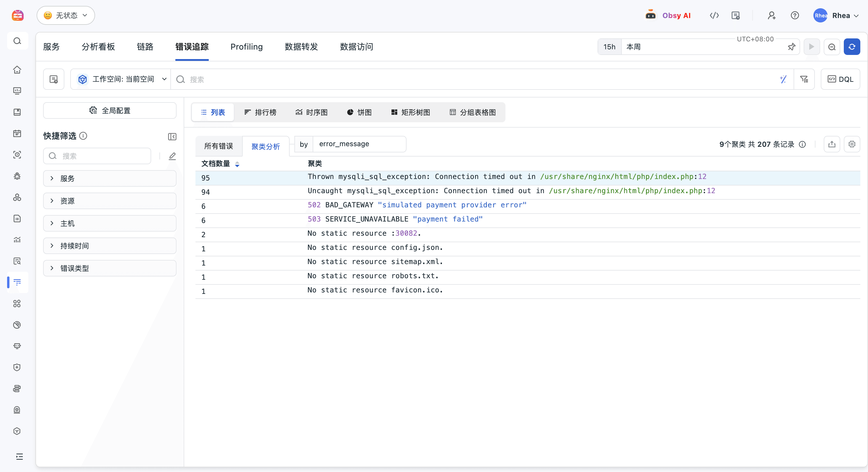Expand the 资源 quick filter
Screen dimensions: 868x472
(x=110, y=201)
